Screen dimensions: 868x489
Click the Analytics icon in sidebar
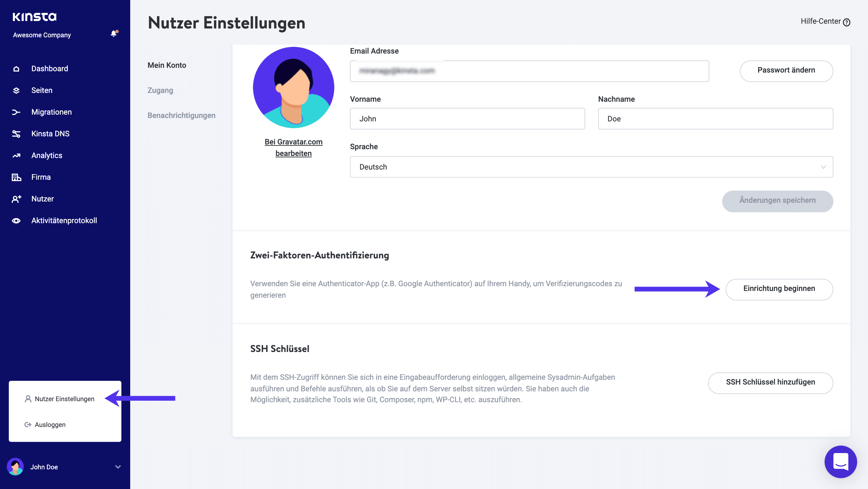(16, 155)
